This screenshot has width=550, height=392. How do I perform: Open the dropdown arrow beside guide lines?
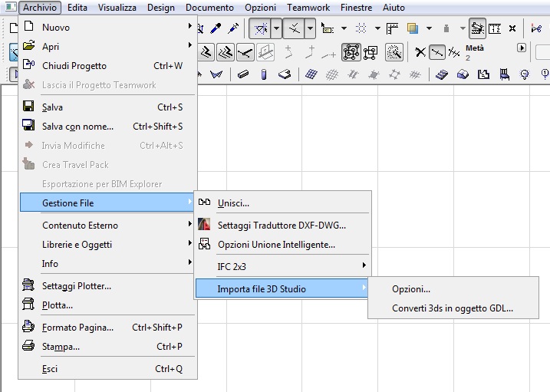click(276, 28)
